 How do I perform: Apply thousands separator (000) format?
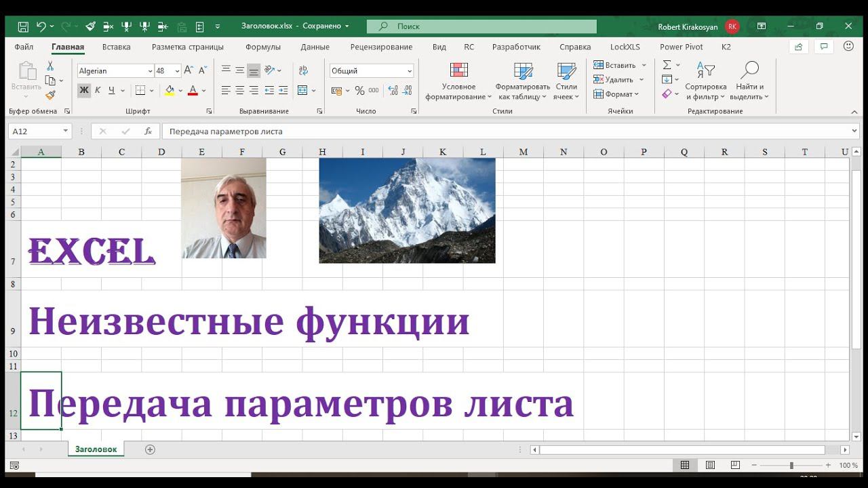pos(374,90)
